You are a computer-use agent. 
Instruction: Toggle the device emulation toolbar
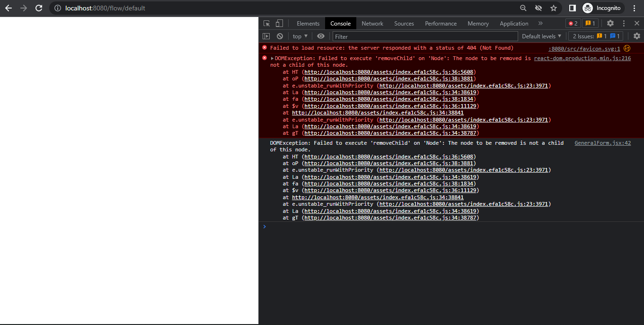(x=279, y=23)
